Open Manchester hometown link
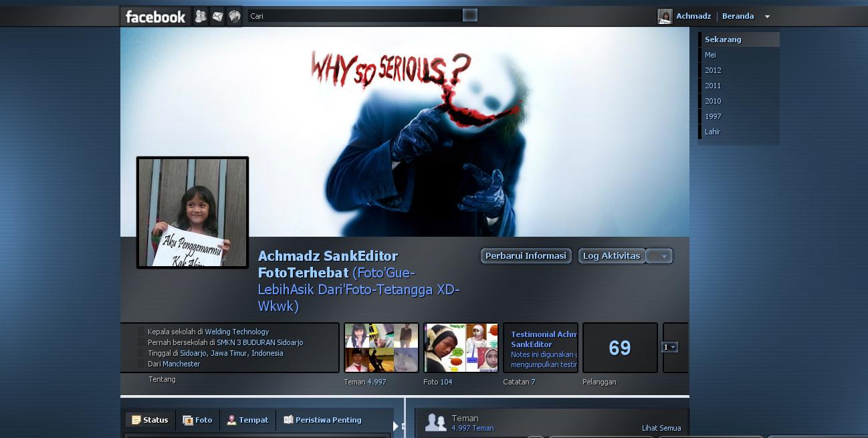This screenshot has width=868, height=438. tap(181, 364)
